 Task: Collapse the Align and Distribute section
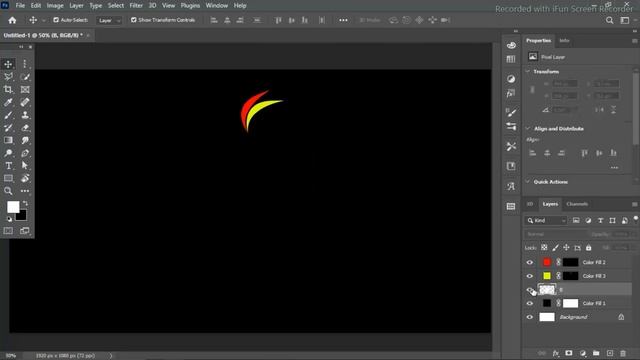tap(528, 129)
